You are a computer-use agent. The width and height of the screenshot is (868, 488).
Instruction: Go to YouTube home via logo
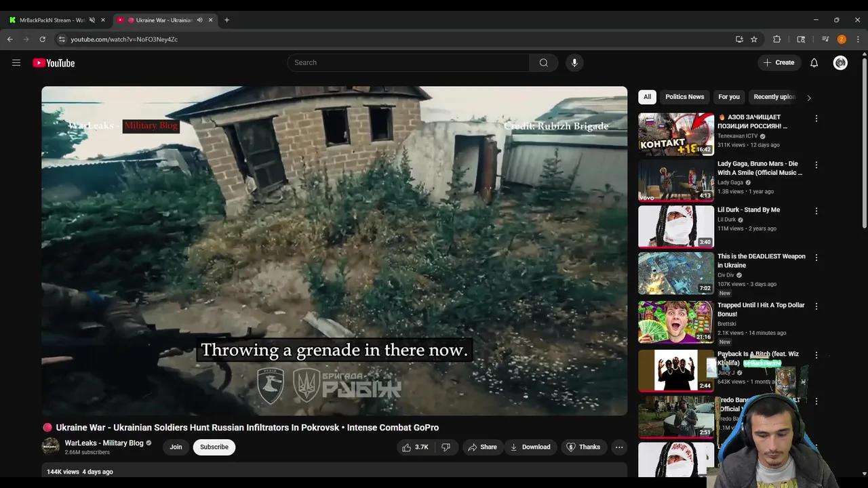pyautogui.click(x=54, y=63)
